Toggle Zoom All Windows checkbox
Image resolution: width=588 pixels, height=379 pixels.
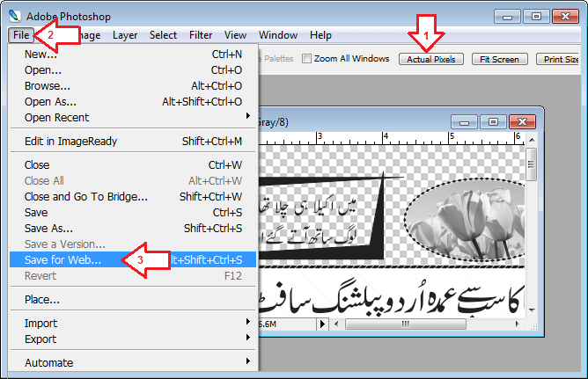306,59
